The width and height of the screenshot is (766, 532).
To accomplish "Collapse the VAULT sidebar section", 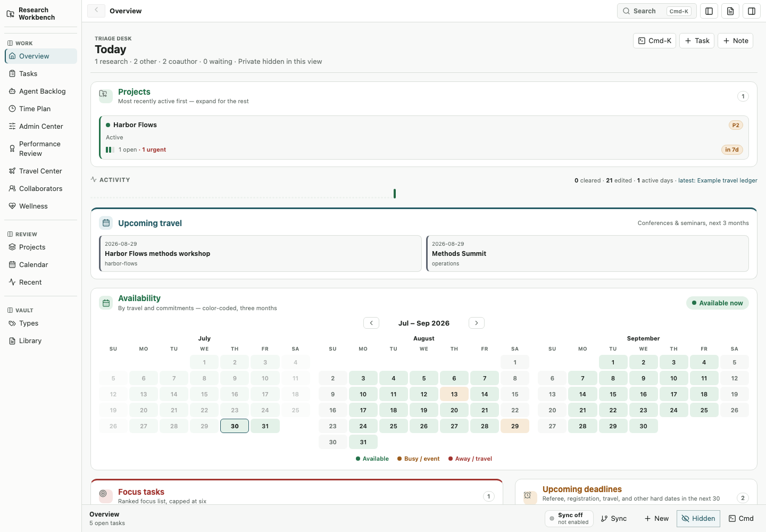I will point(20,310).
